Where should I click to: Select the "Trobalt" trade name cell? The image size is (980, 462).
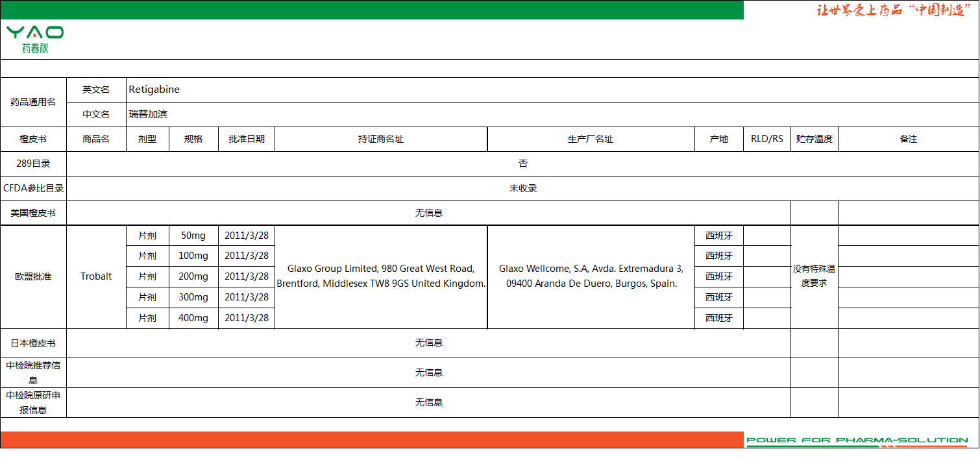point(96,276)
